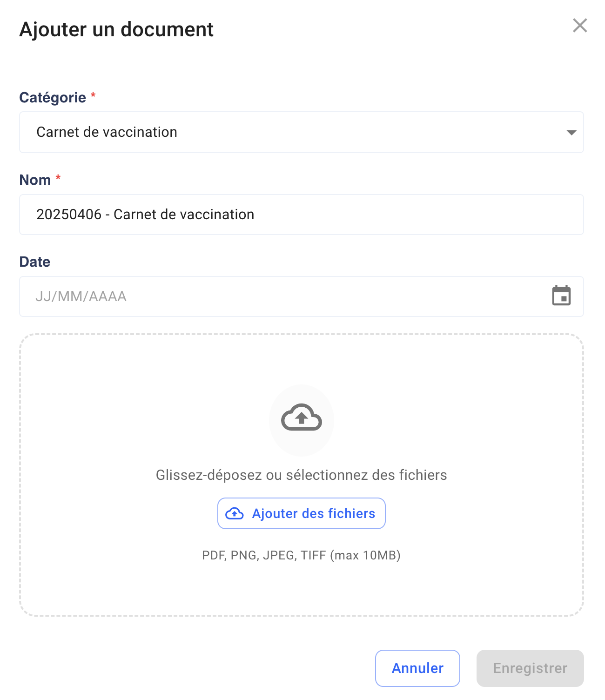The image size is (605, 700).
Task: Click the Enregistrer button
Action: [530, 668]
